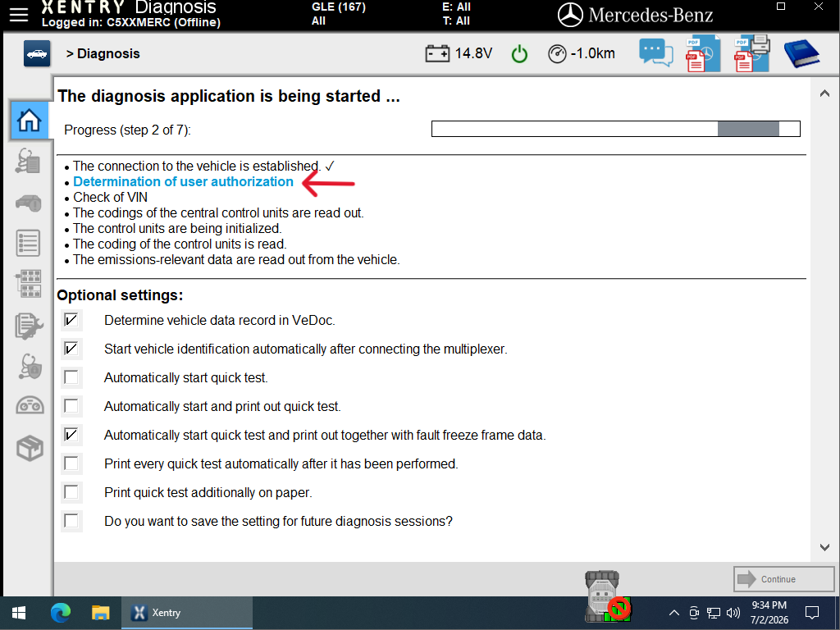Click Determination of user authorization step

(x=183, y=181)
